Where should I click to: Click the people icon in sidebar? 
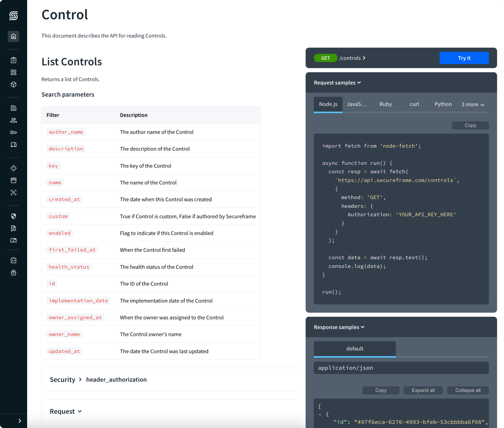point(14,120)
